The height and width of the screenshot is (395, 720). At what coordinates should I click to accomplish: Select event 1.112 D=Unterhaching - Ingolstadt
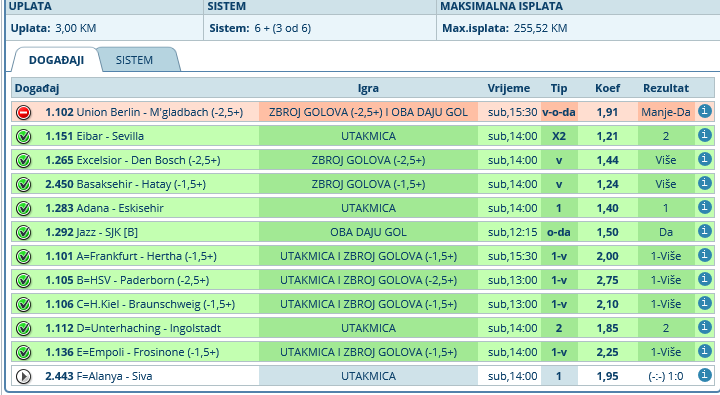point(133,328)
